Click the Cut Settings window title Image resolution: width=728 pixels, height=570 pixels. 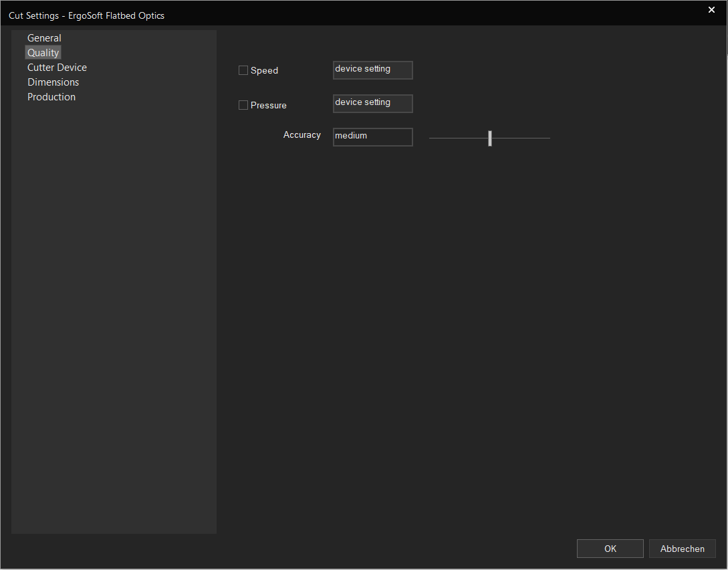(x=86, y=15)
